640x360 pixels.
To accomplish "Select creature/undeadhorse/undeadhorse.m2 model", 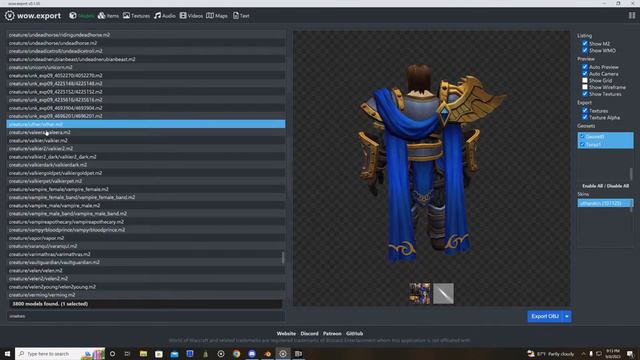I will [146, 43].
